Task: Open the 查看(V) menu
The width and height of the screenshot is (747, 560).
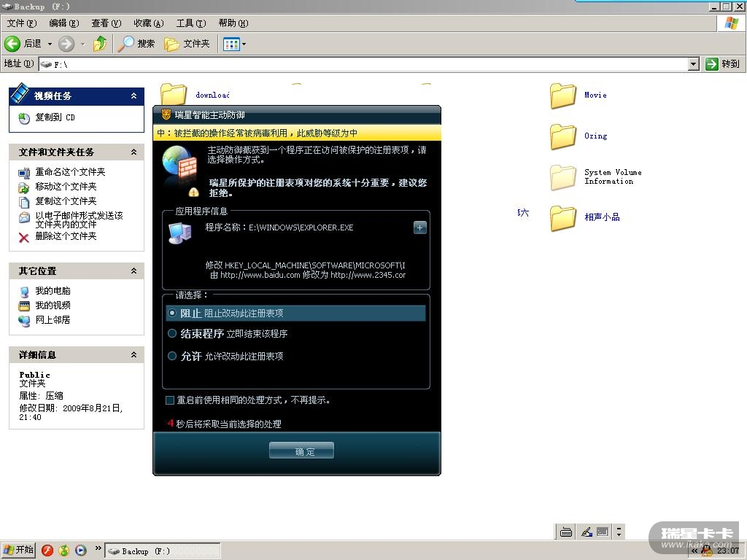Action: click(x=107, y=23)
